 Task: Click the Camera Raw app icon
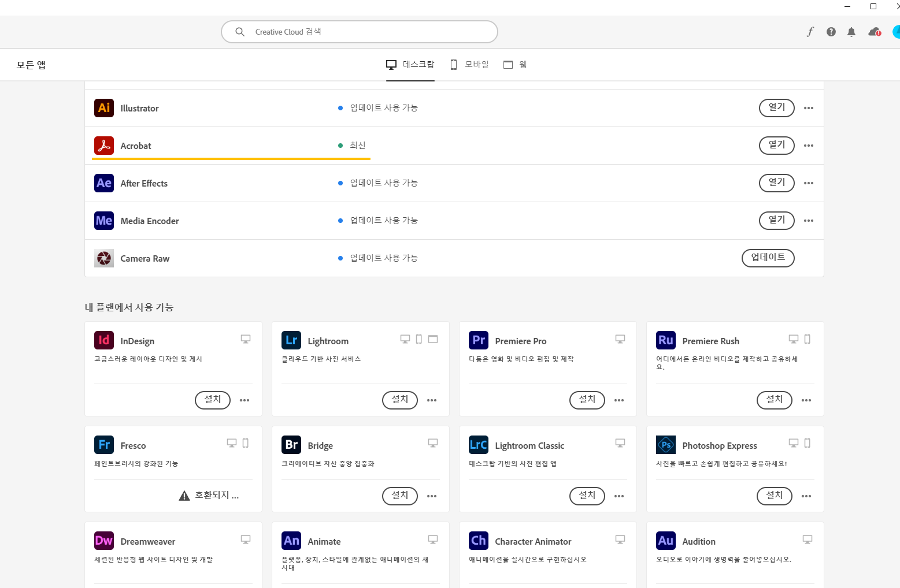coord(104,258)
